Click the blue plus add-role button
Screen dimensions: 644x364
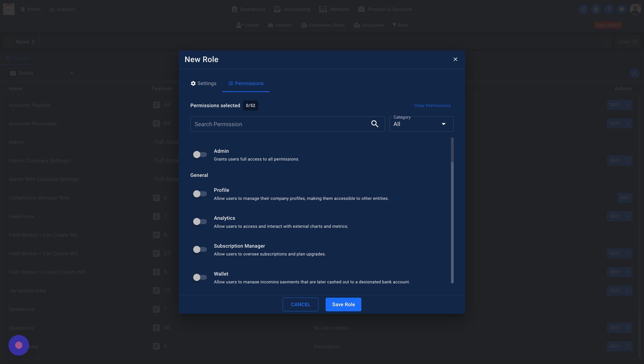point(634,73)
